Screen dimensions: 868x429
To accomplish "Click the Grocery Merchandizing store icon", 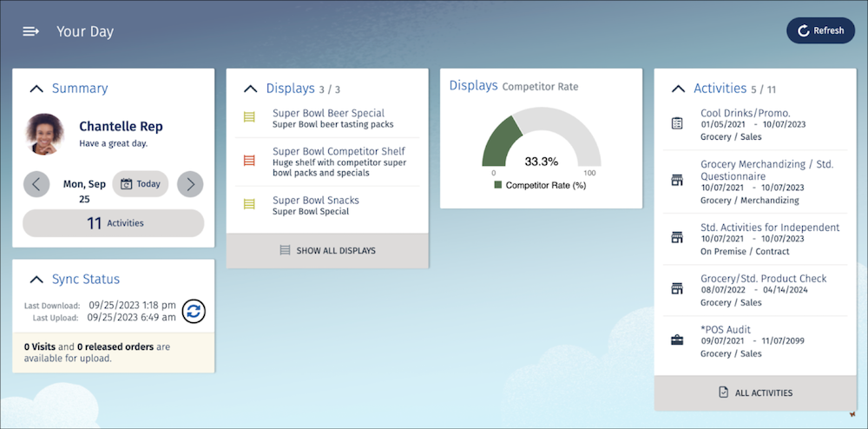I will (676, 180).
